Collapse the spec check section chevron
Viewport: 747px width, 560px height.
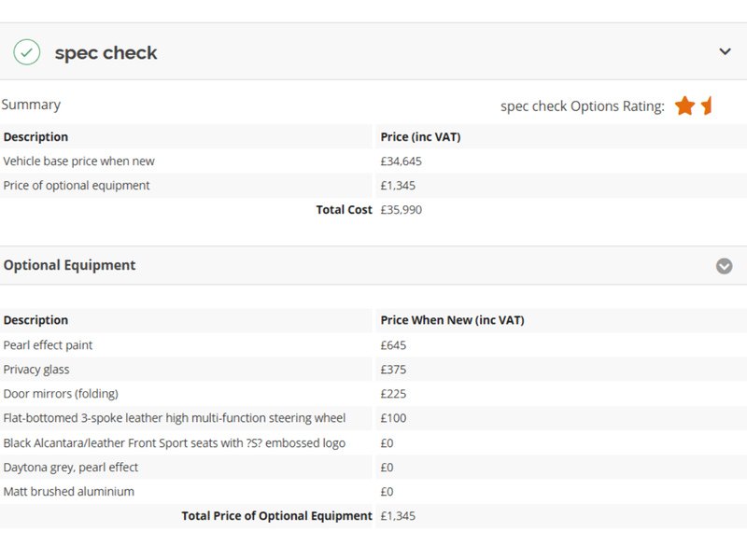pos(725,52)
